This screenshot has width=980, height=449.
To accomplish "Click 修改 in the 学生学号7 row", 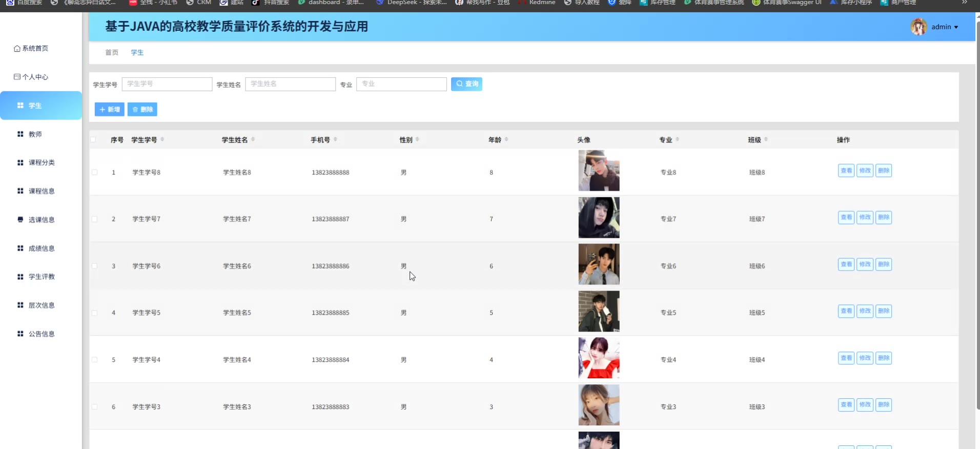I will (865, 217).
